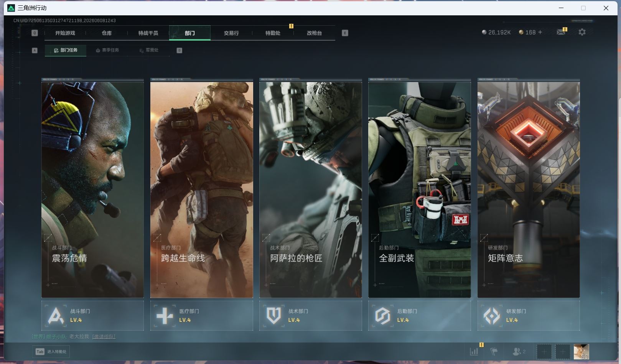Screen dimensions: 621x364
Task: Select the 部门 tab
Action: click(x=189, y=33)
